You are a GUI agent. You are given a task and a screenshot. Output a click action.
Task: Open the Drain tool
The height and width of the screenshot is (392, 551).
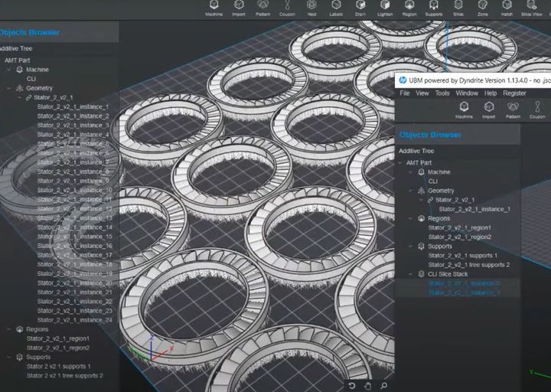coord(360,6)
